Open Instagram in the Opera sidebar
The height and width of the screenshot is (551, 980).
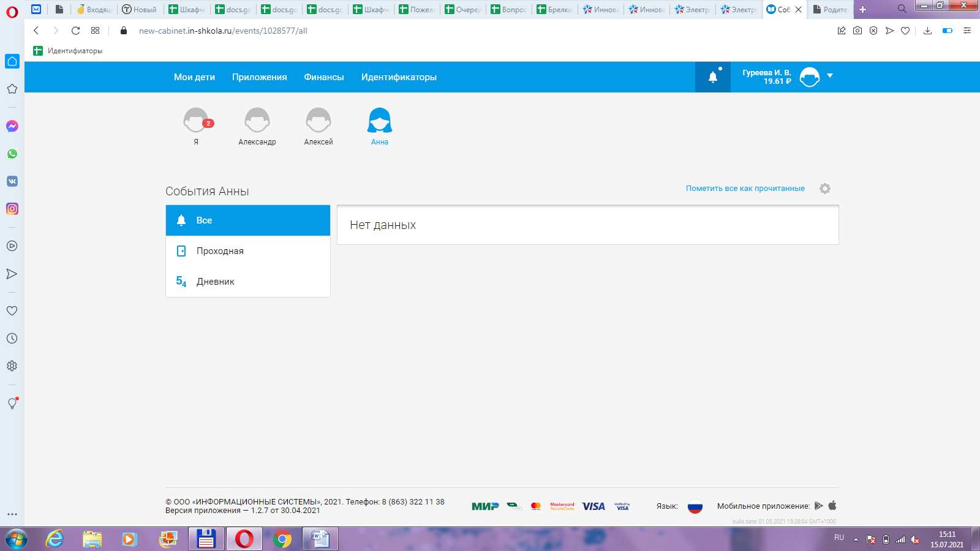tap(12, 209)
